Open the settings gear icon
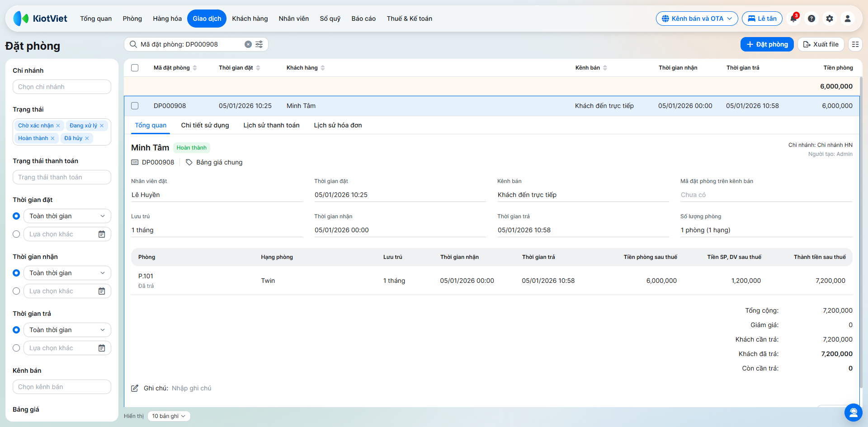 (x=830, y=19)
